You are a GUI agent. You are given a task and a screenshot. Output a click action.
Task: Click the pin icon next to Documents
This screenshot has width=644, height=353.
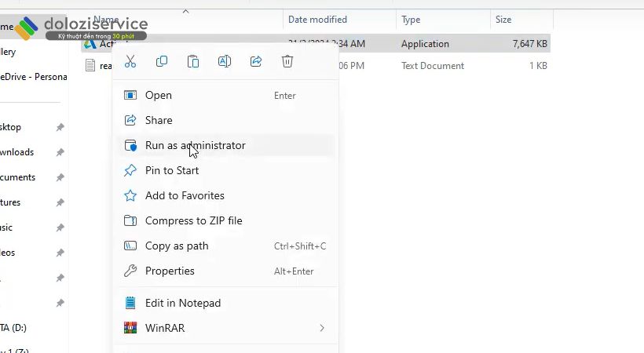(60, 177)
